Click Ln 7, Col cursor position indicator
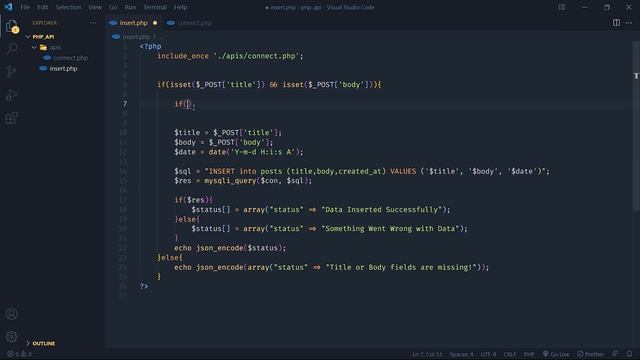This screenshot has height=360, width=640. click(x=427, y=354)
